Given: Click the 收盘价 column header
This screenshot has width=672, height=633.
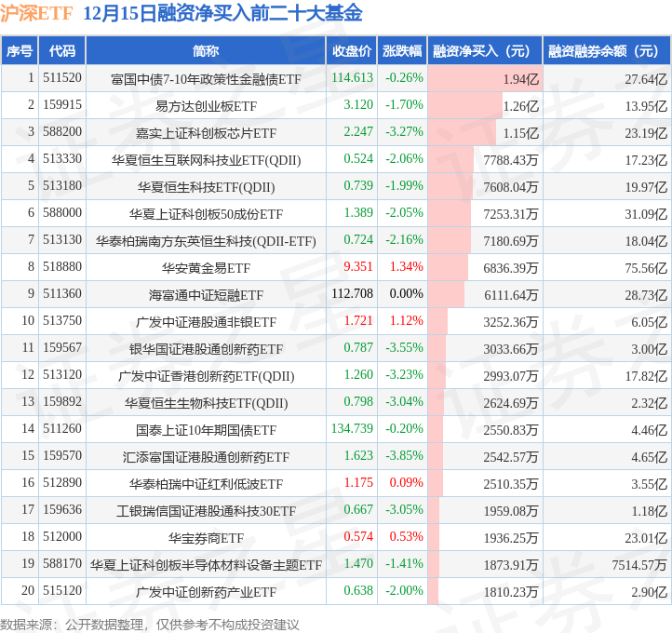Looking at the screenshot, I should (352, 51).
